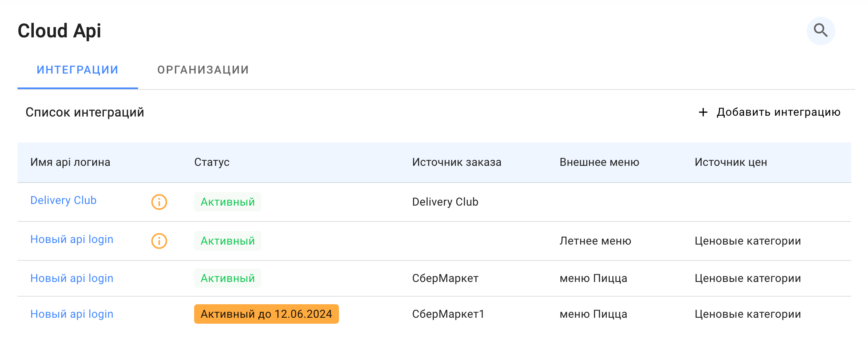Image resolution: width=868 pixels, height=342 pixels.
Task: Open Новый api login with Летнее меню
Action: [72, 239]
